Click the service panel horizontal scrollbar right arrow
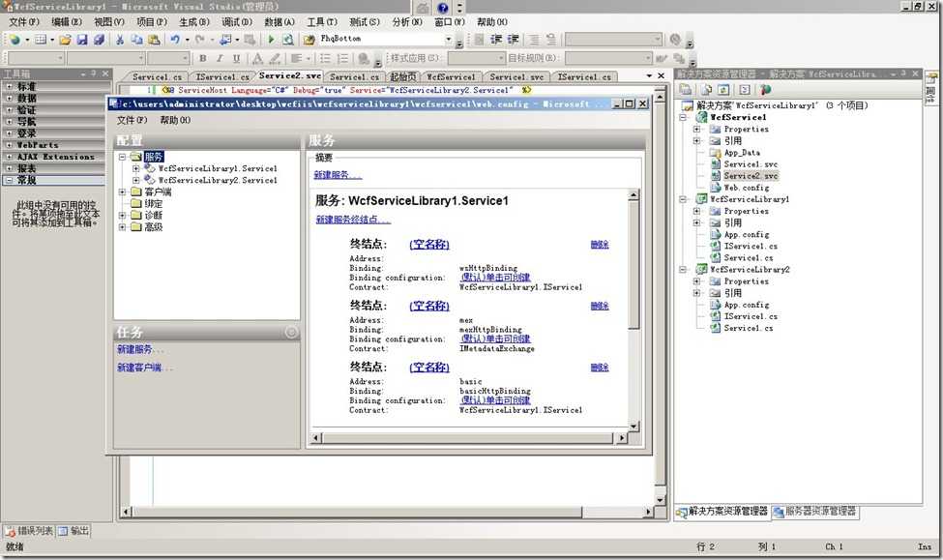 [622, 438]
